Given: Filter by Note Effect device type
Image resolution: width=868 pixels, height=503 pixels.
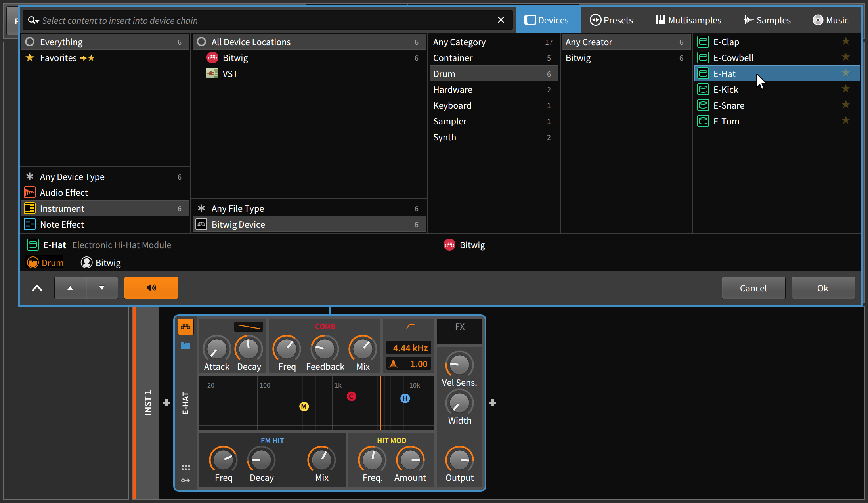Looking at the screenshot, I should 105,224.
